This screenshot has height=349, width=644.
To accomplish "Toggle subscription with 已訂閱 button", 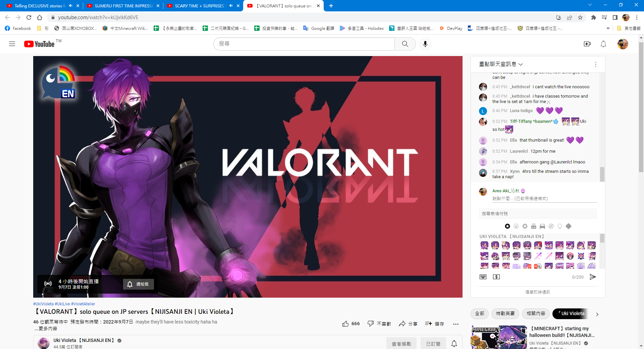I will pyautogui.click(x=433, y=344).
